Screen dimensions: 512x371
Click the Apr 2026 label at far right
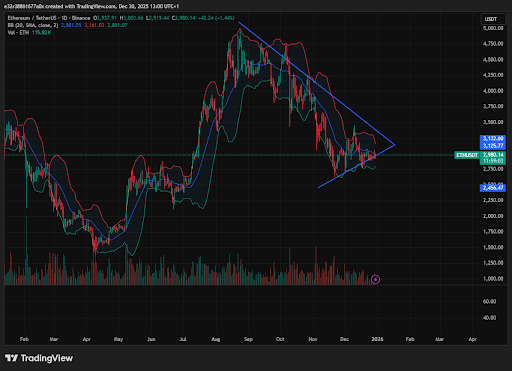pyautogui.click(x=472, y=339)
